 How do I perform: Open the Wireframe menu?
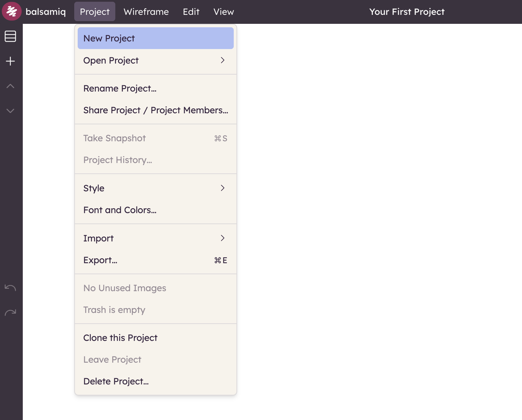tap(146, 11)
